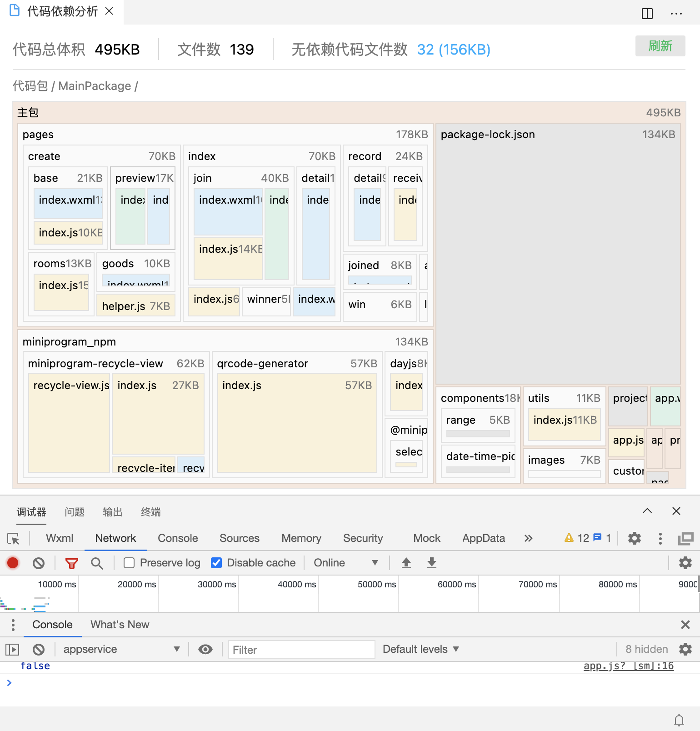Open the Security devtools tab
Image resolution: width=700 pixels, height=731 pixels.
363,538
